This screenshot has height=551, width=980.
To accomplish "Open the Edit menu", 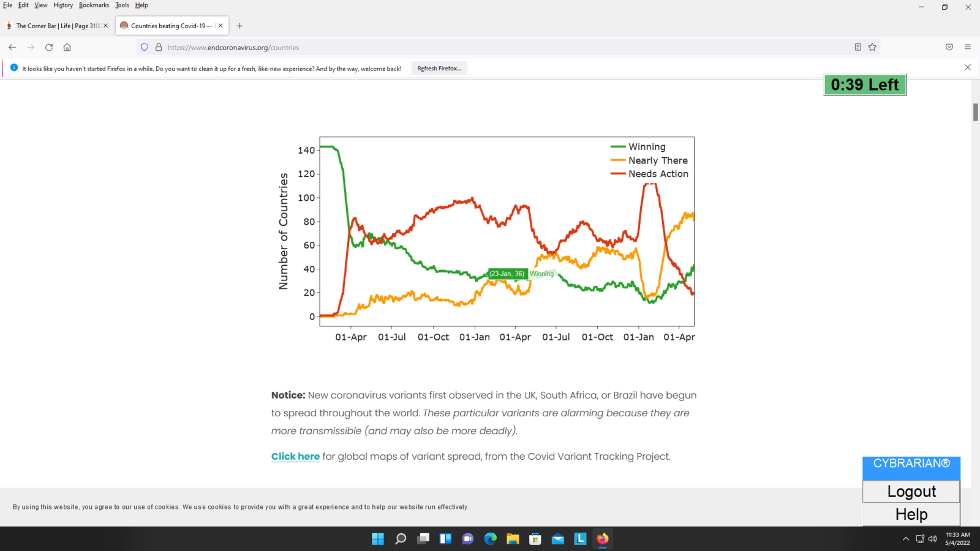I will 23,5.
